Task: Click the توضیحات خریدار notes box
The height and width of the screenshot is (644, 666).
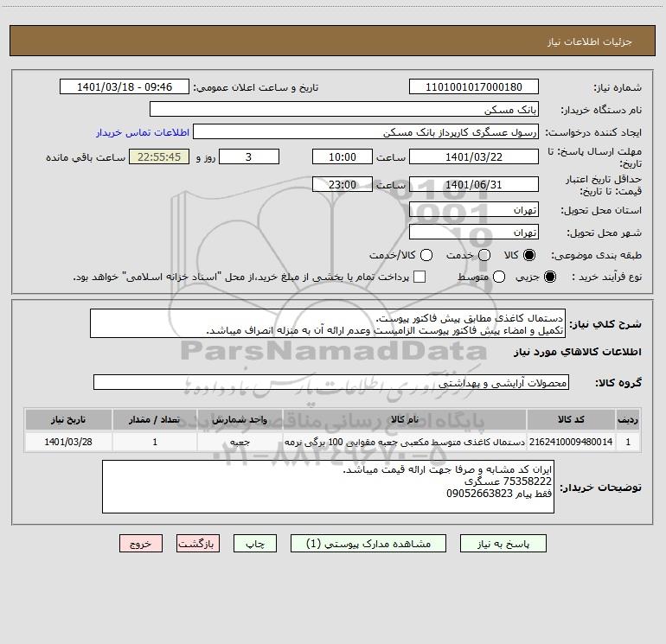Action: (x=328, y=487)
